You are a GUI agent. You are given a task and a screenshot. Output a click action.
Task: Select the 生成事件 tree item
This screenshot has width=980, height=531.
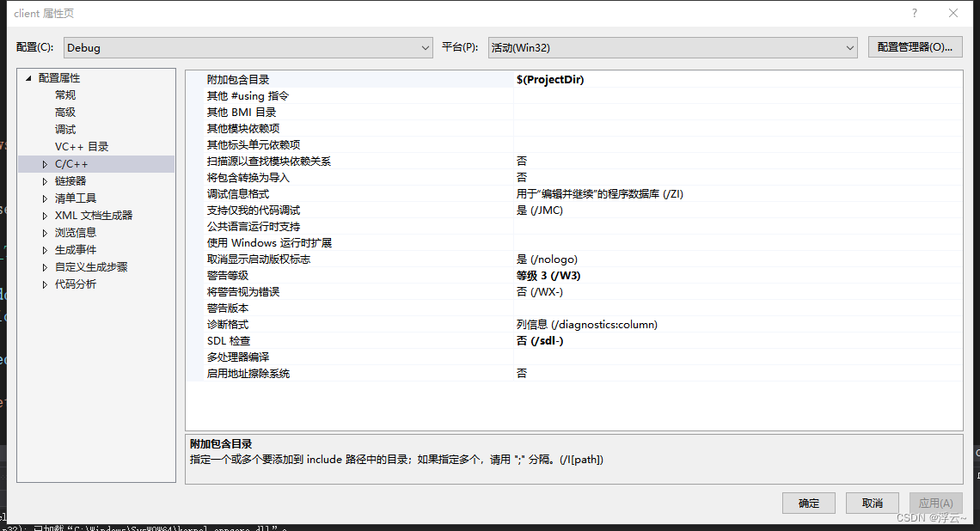click(x=76, y=249)
